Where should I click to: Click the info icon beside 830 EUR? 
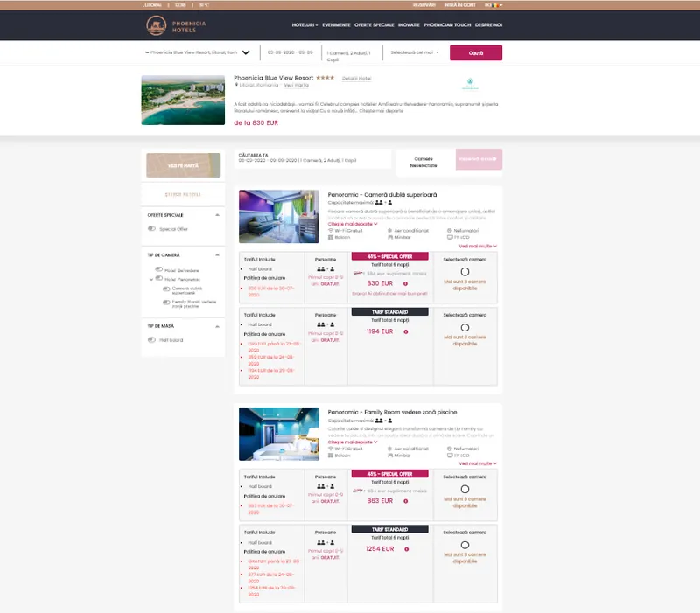[405, 283]
